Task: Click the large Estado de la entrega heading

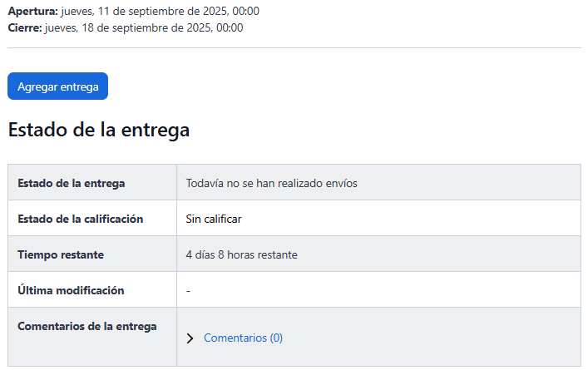Action: 99,131
